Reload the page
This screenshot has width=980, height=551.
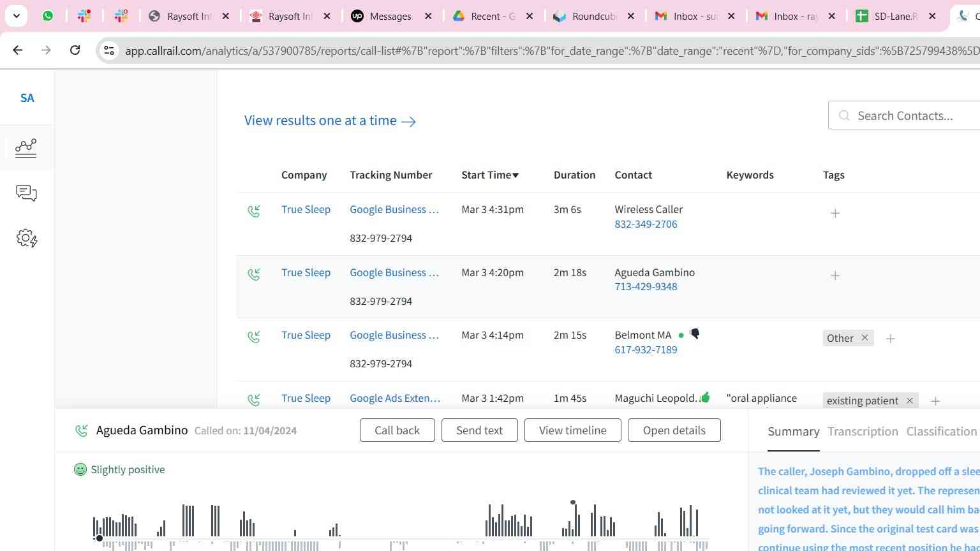tap(75, 50)
